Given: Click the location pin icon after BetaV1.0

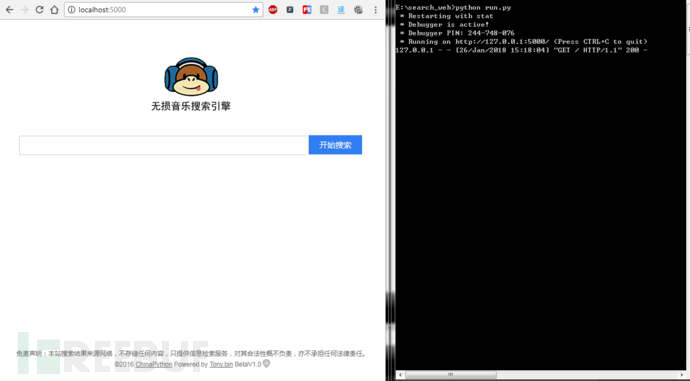Looking at the screenshot, I should click(x=266, y=364).
